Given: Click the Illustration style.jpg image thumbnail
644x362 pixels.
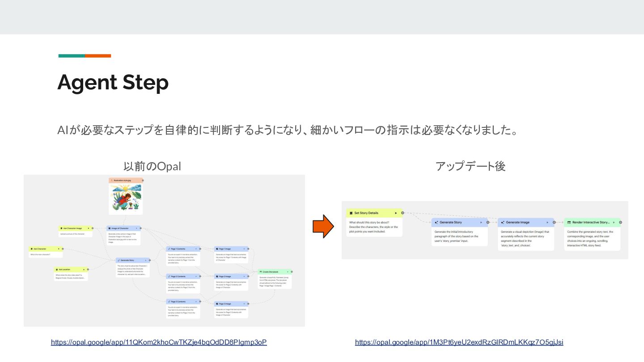Looking at the screenshot, I should click(x=126, y=198).
